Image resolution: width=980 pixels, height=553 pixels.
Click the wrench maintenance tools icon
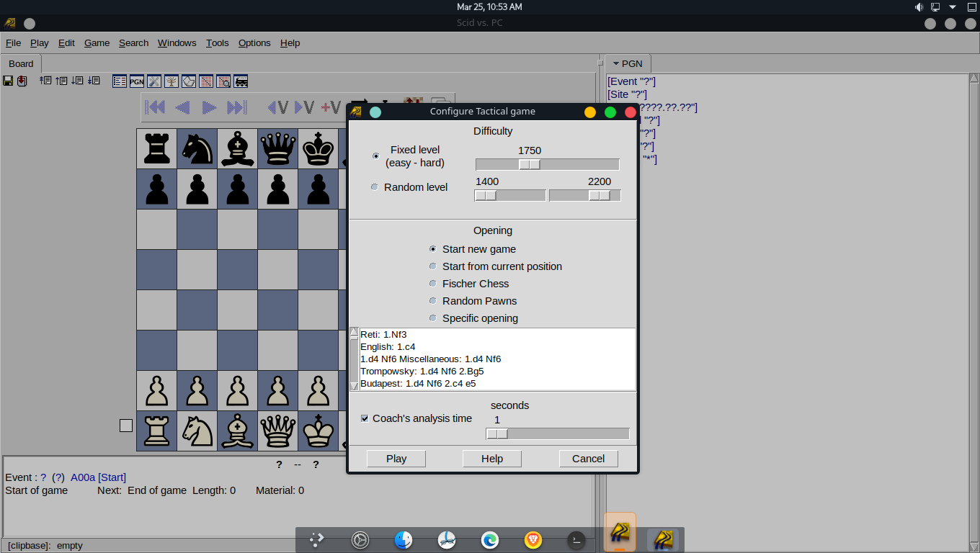coord(154,81)
